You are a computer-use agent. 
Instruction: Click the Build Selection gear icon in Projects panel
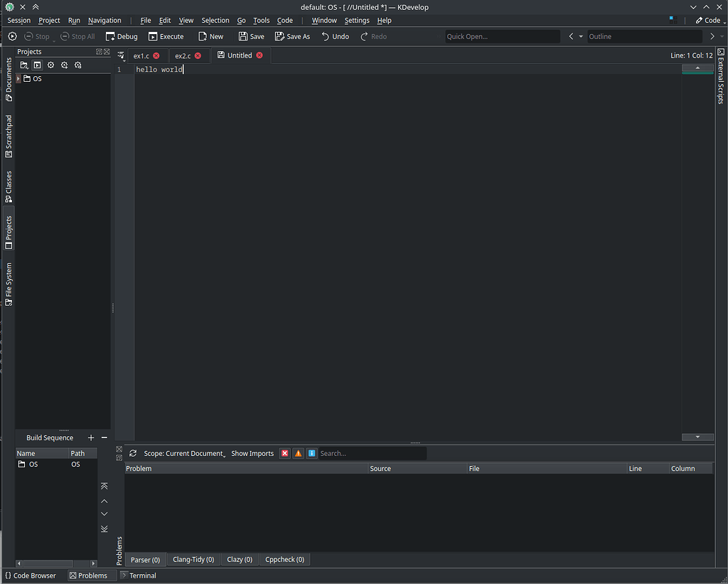pyautogui.click(x=50, y=65)
